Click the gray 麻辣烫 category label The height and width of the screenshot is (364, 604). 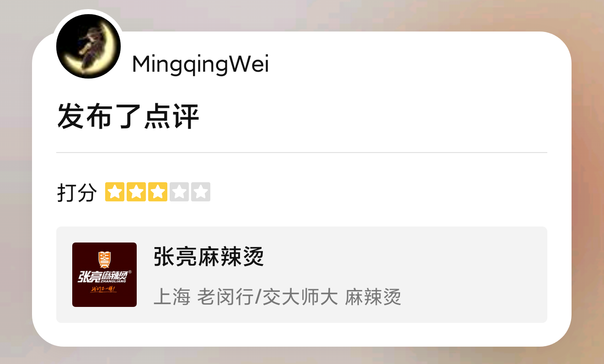[373, 297]
